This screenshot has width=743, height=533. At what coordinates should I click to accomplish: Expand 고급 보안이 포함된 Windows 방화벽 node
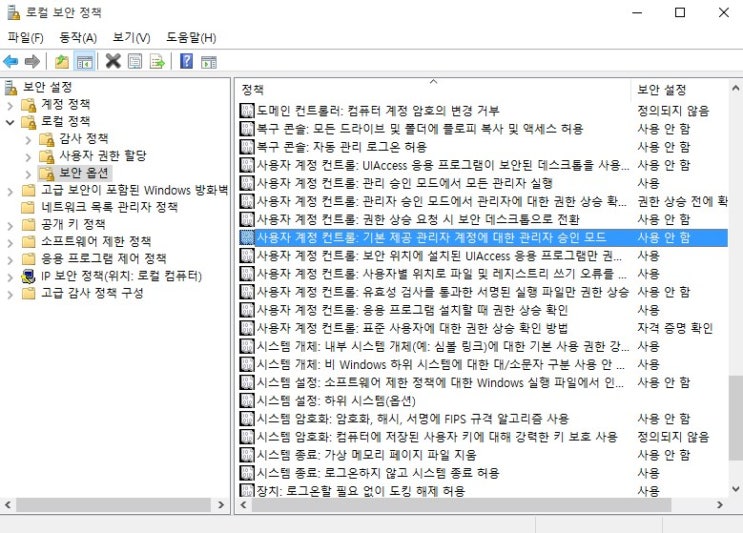[10, 191]
